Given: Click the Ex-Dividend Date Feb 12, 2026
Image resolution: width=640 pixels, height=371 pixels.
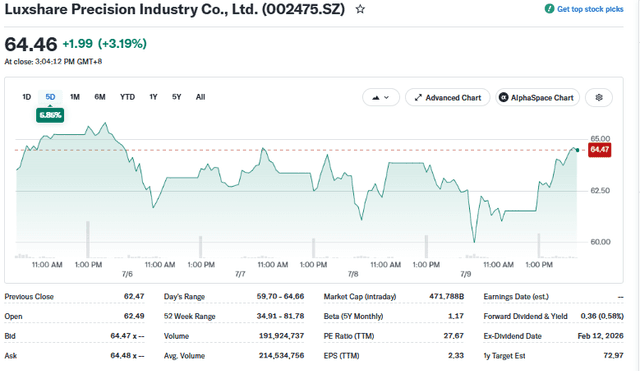Looking at the screenshot, I should coord(600,336).
